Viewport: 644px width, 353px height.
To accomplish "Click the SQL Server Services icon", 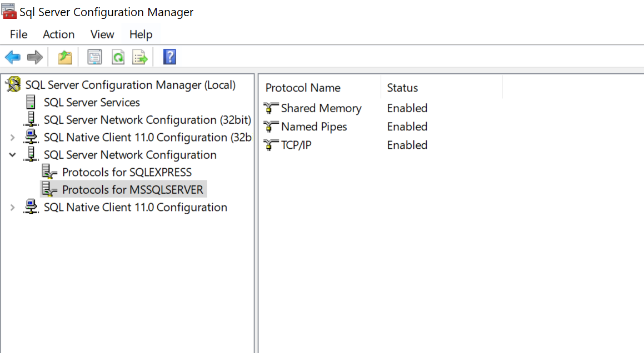I will point(31,102).
